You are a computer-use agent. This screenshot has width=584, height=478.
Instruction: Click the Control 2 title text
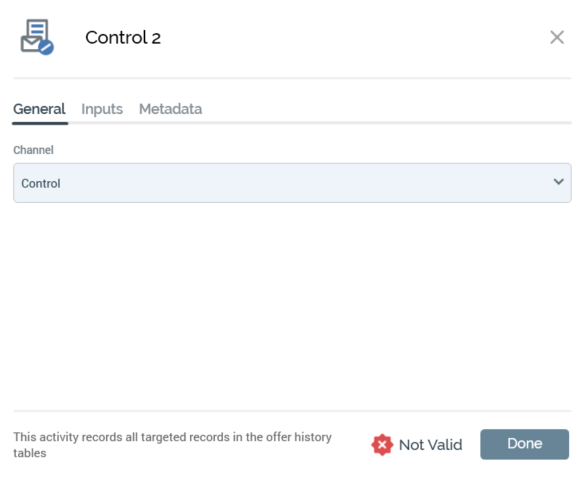click(123, 38)
